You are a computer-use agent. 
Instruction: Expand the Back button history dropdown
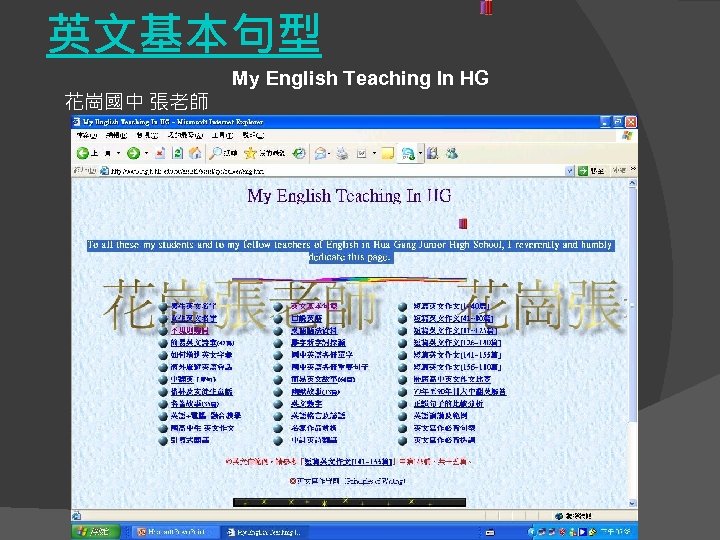coord(118,153)
